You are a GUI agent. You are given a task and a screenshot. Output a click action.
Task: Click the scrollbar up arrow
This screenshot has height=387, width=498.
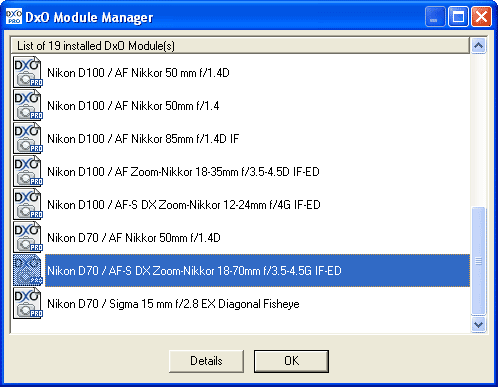point(479,46)
